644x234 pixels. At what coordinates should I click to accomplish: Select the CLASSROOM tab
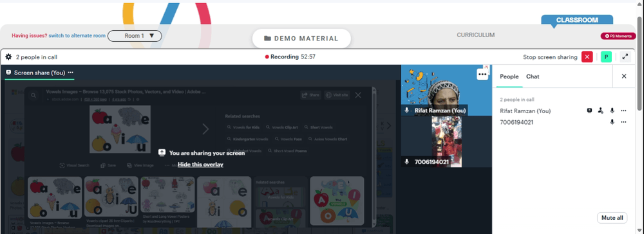(576, 20)
